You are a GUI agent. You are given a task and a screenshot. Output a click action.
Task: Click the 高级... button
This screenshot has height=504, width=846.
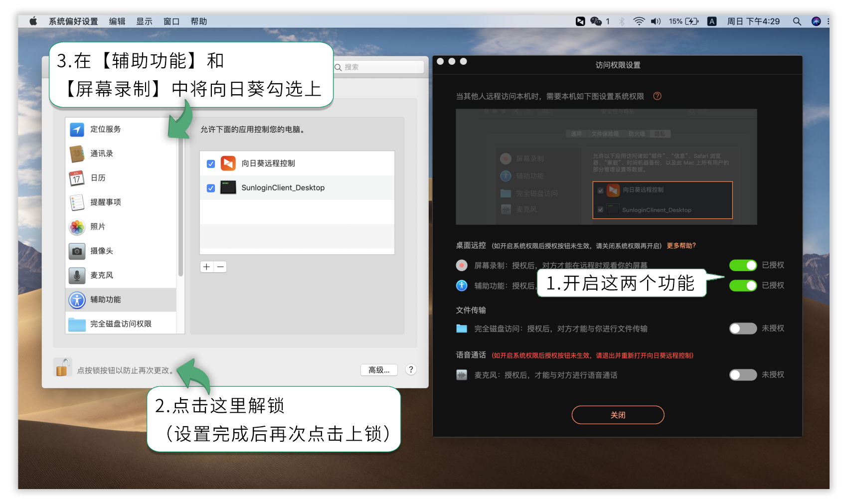pos(379,370)
